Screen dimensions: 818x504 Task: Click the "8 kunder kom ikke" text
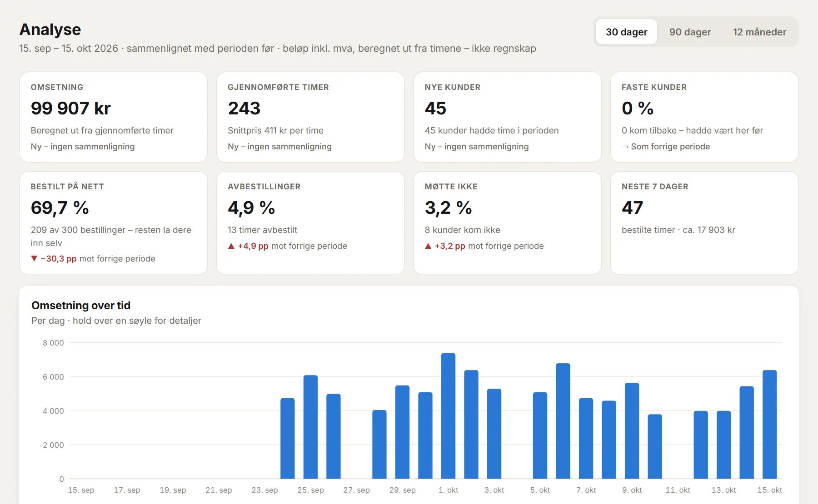tap(462, 230)
